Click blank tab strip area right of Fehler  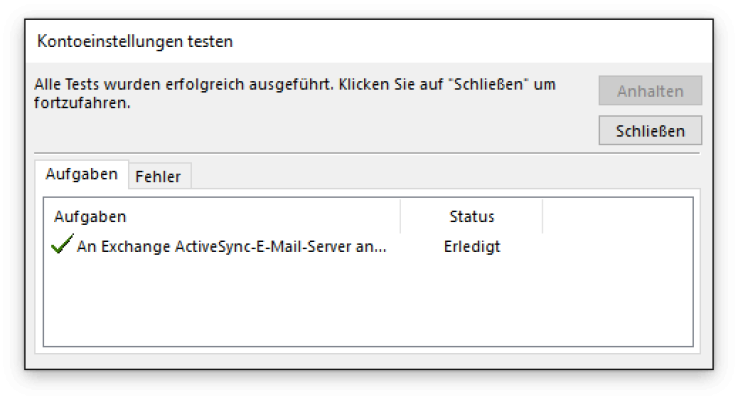445,176
